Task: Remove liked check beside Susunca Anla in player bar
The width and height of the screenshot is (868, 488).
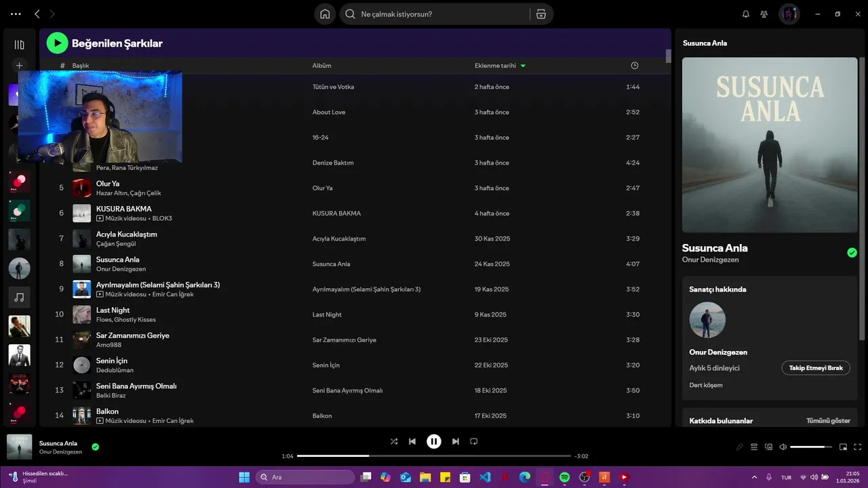Action: coord(96,447)
